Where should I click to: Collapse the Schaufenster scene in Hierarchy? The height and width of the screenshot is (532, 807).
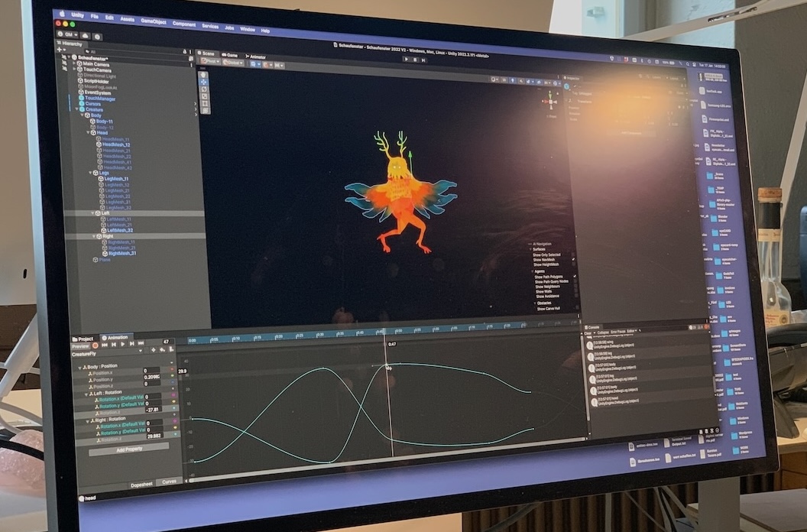[69, 57]
